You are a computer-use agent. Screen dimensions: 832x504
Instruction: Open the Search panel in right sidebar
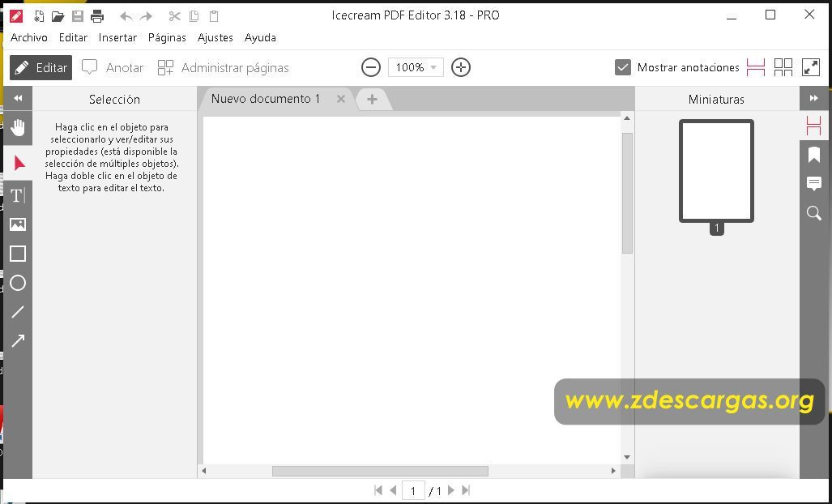tap(814, 213)
